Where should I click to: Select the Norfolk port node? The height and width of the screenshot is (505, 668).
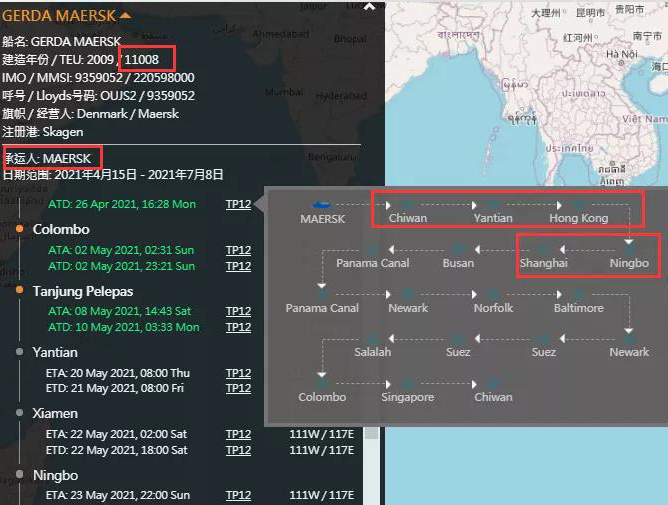493,294
